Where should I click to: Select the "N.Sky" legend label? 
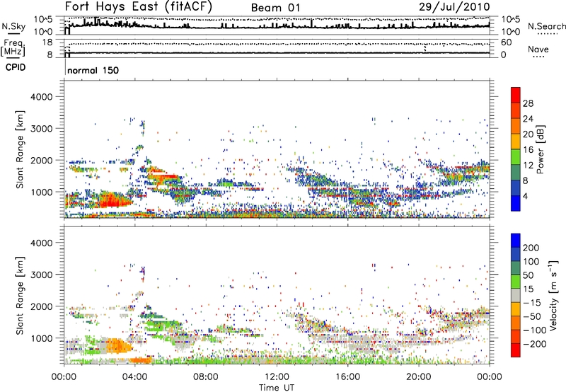point(13,26)
